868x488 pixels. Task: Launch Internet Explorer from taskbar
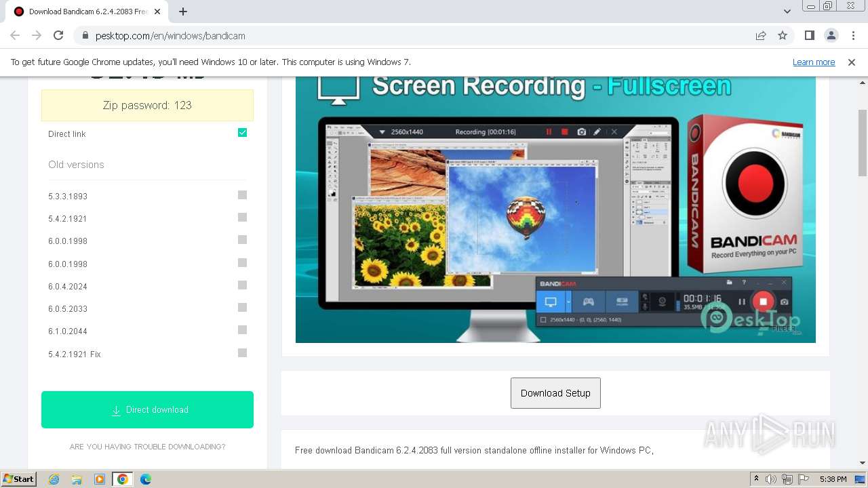[x=54, y=479]
